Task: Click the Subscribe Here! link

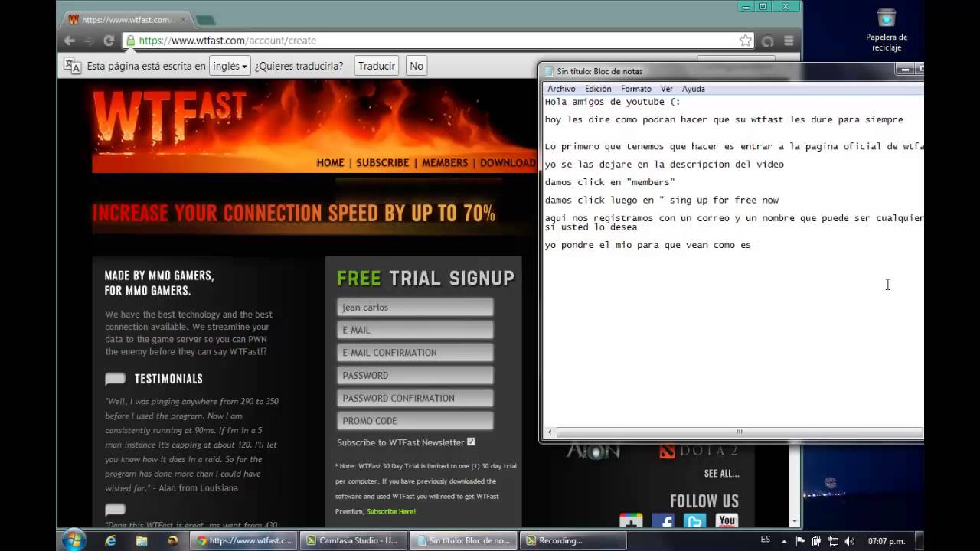Action: (391, 511)
